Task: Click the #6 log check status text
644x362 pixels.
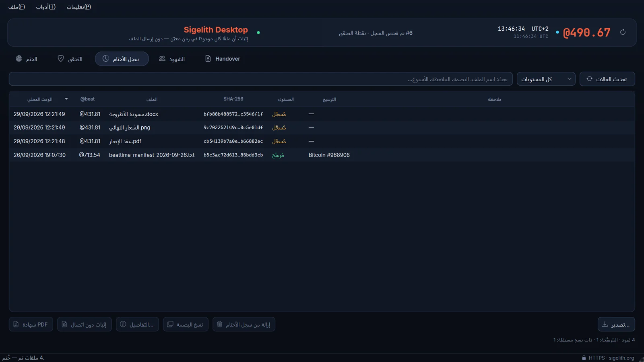Action: [x=376, y=33]
